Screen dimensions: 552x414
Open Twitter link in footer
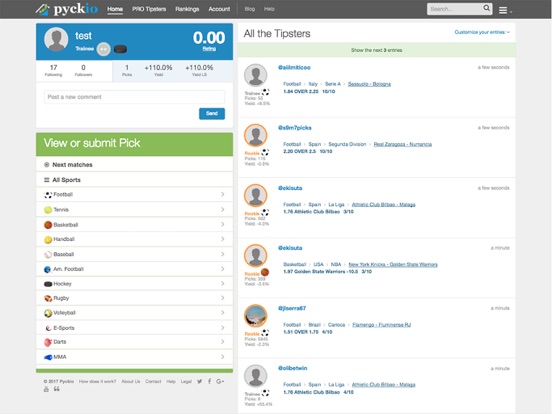pos(200,381)
